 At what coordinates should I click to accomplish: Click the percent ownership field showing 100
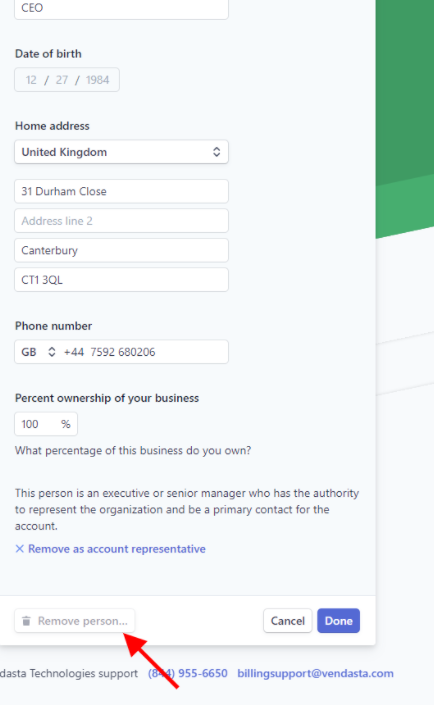click(46, 424)
